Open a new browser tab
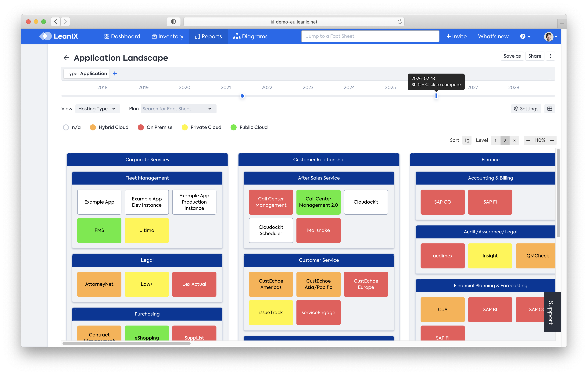The image size is (588, 375). pyautogui.click(x=562, y=24)
